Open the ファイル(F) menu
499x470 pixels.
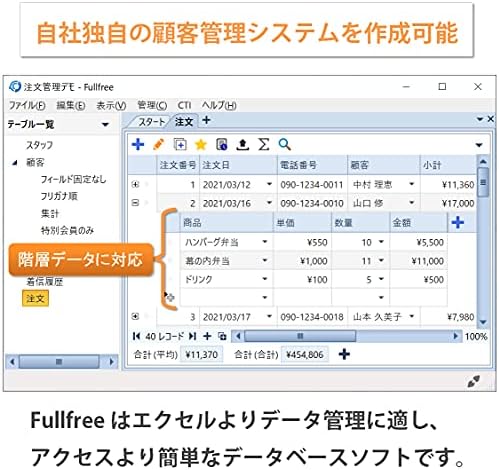tap(27, 106)
